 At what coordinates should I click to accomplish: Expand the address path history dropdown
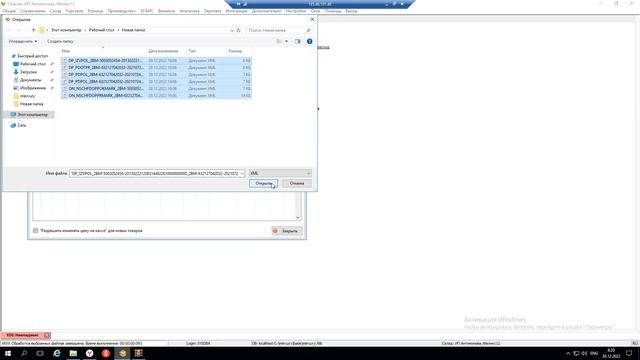click(231, 30)
